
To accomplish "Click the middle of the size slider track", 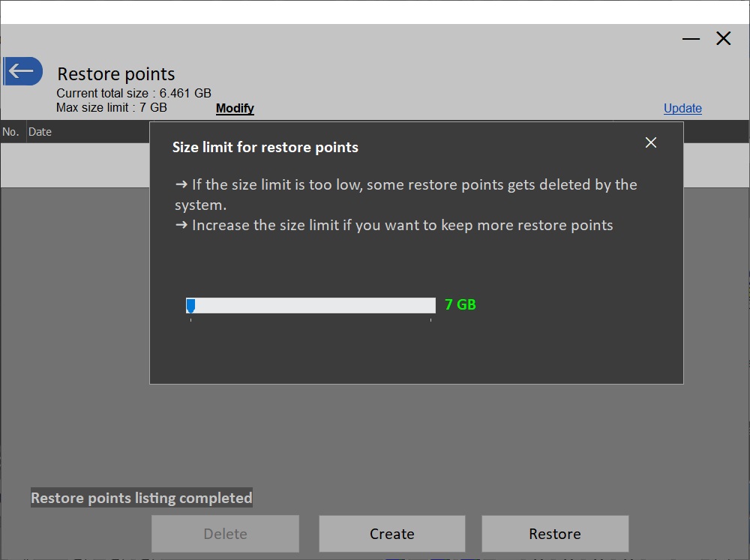I will pos(311,305).
